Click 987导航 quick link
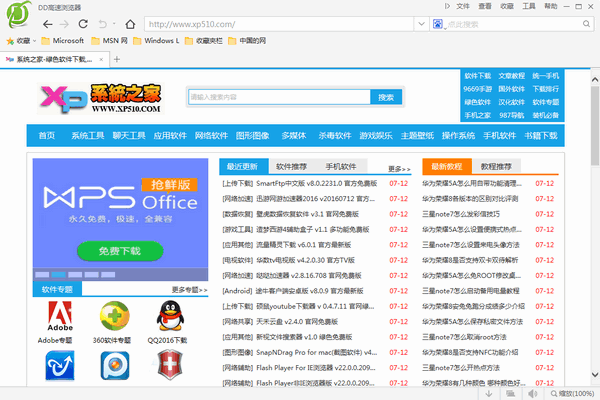Image resolution: width=600 pixels, height=400 pixels. (511, 115)
